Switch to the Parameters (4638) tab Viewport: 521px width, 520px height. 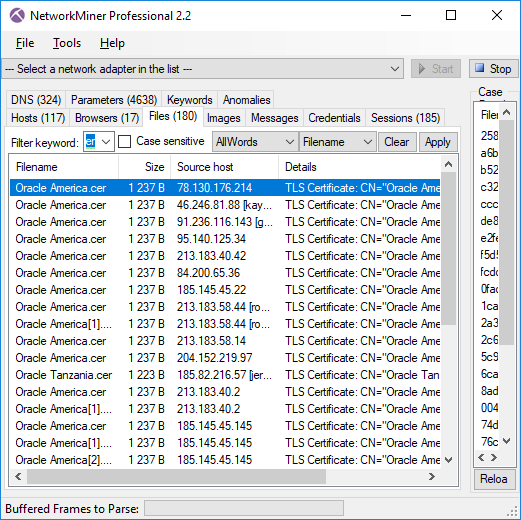[114, 100]
